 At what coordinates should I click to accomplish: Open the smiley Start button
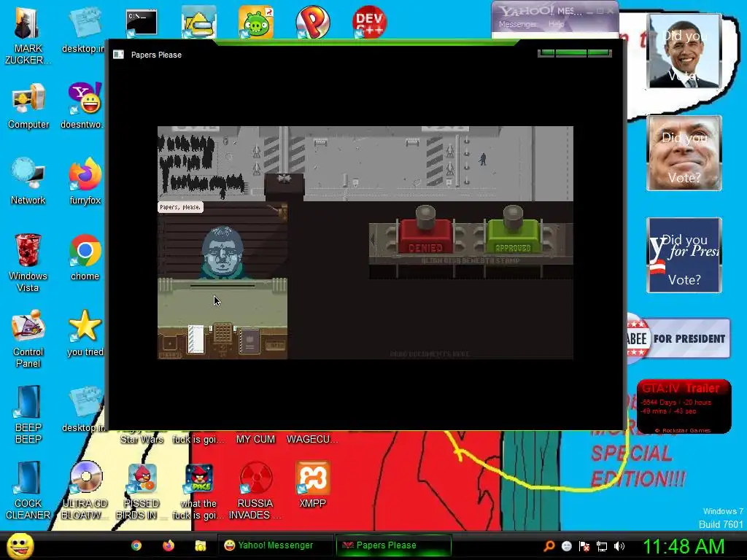(20, 545)
